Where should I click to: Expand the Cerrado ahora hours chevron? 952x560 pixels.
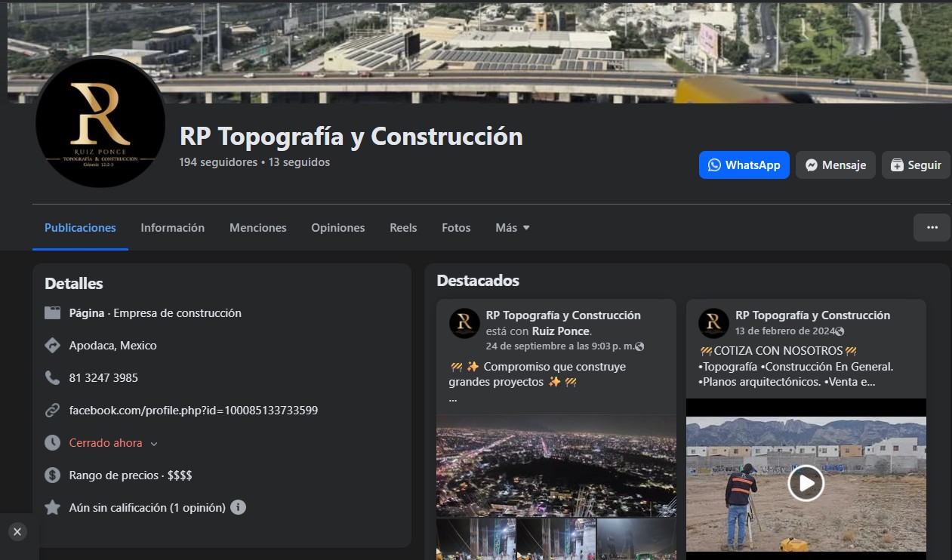point(155,444)
